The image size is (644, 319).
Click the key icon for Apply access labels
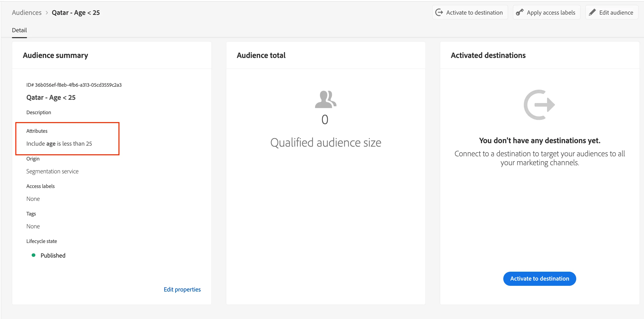pyautogui.click(x=520, y=12)
